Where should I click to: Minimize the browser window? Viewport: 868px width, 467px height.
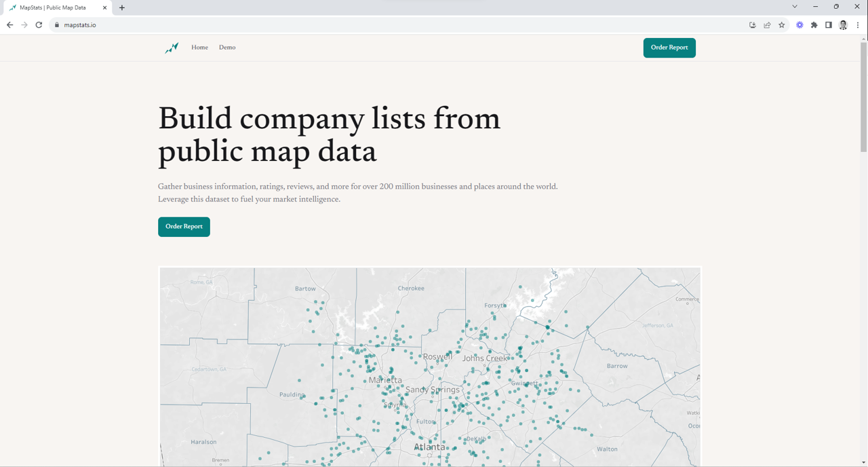pos(815,7)
